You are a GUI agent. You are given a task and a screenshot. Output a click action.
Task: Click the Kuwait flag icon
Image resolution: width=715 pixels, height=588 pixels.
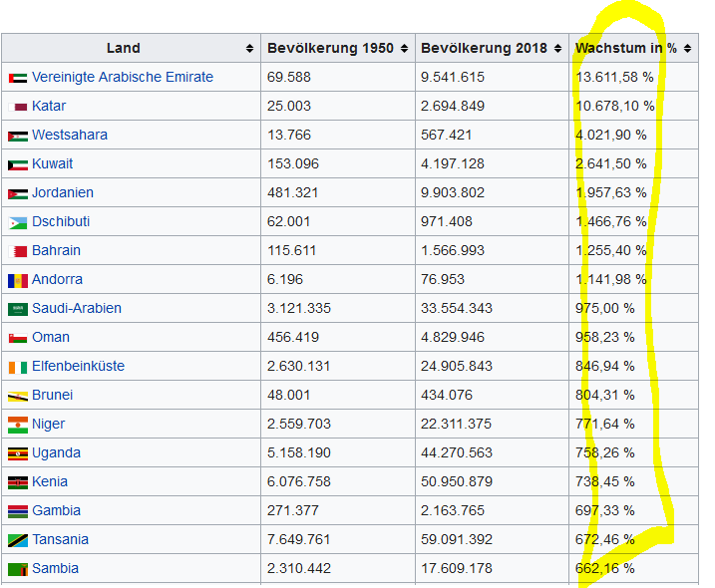point(18,164)
